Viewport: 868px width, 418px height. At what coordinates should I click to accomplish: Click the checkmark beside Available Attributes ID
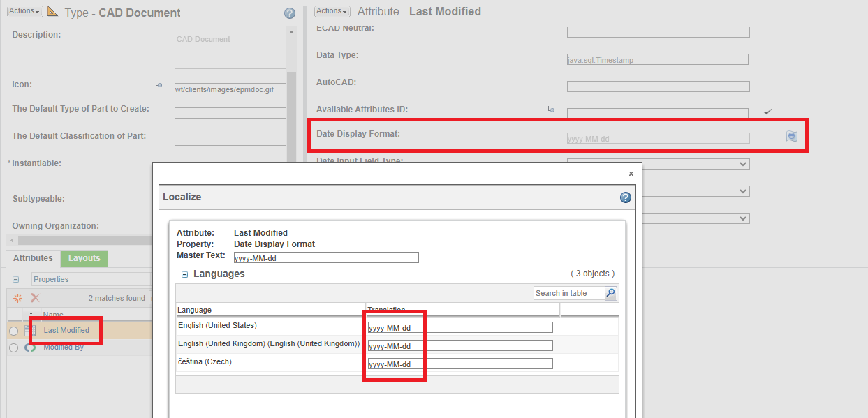767,111
